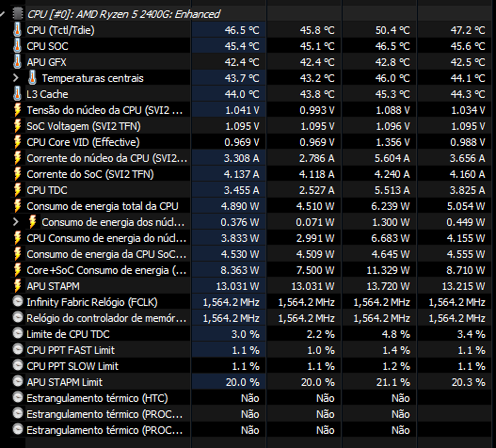Click clock icon for CPU PPT SLOW Limit

(x=18, y=365)
